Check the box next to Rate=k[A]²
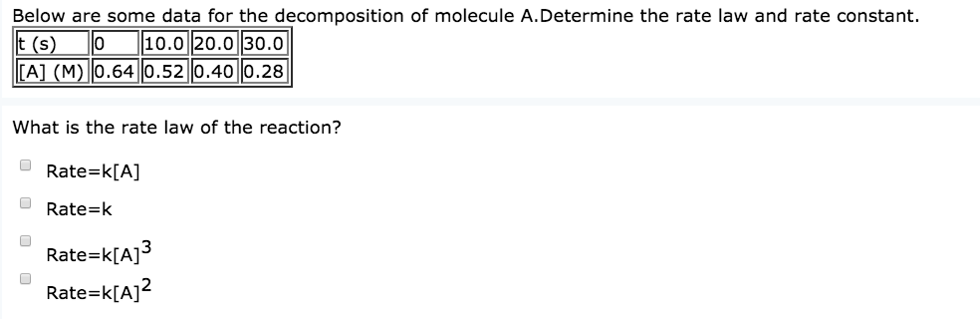The width and height of the screenshot is (980, 319). click(x=25, y=276)
